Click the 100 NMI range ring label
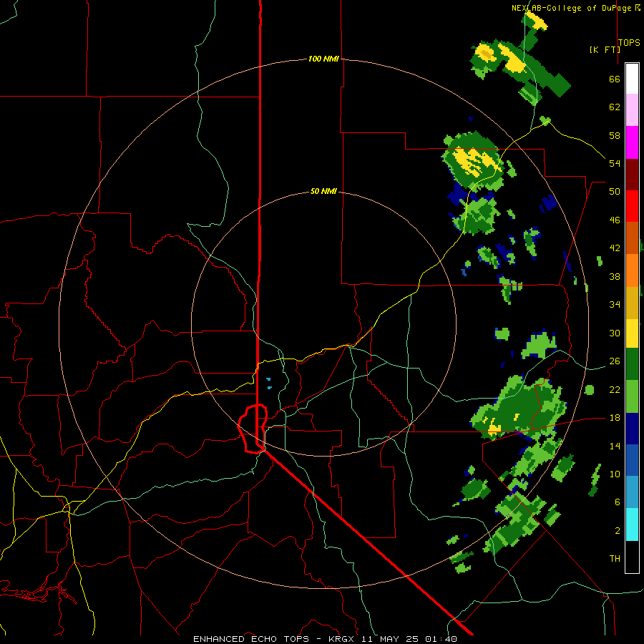 coord(323,59)
